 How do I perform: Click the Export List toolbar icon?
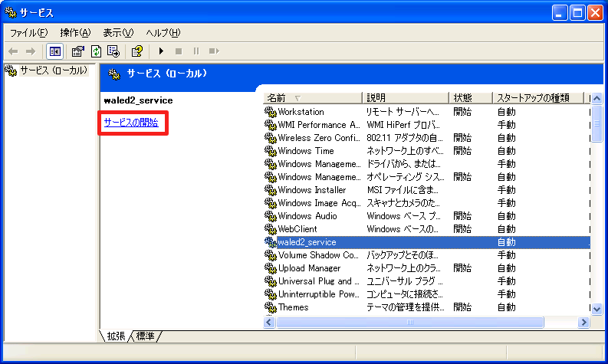(113, 51)
